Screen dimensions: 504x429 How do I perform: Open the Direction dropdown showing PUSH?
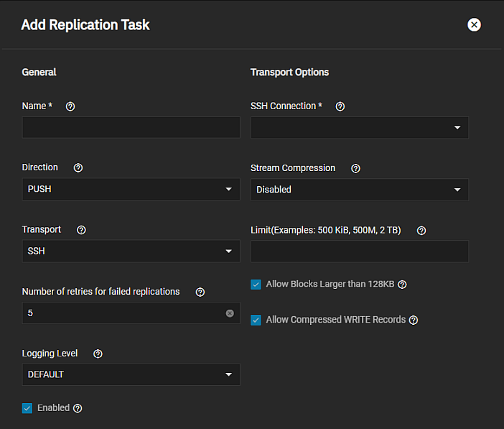pyautogui.click(x=131, y=189)
